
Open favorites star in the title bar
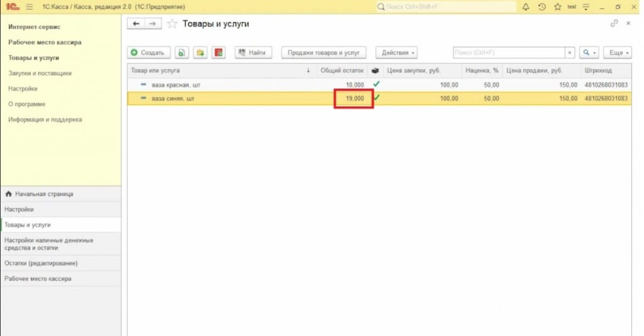click(557, 6)
